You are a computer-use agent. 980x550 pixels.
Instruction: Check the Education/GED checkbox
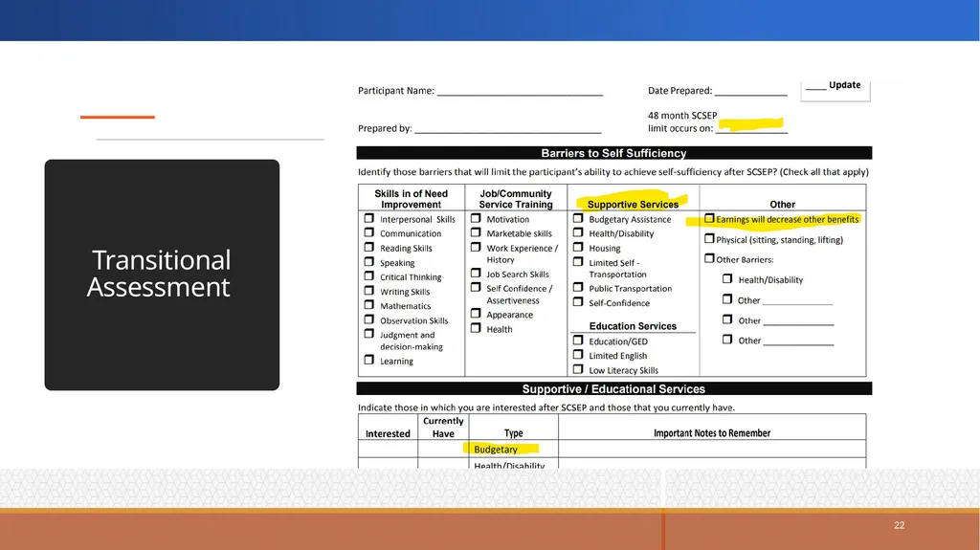click(x=577, y=340)
